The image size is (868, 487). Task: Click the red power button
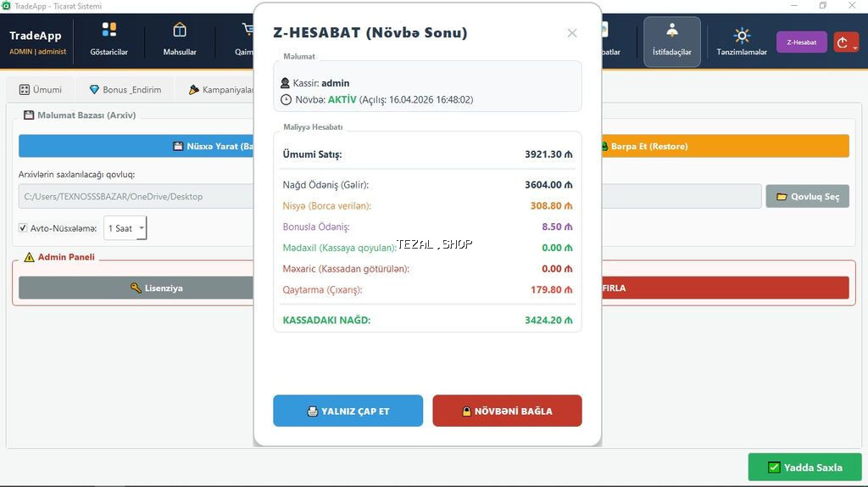pos(845,42)
